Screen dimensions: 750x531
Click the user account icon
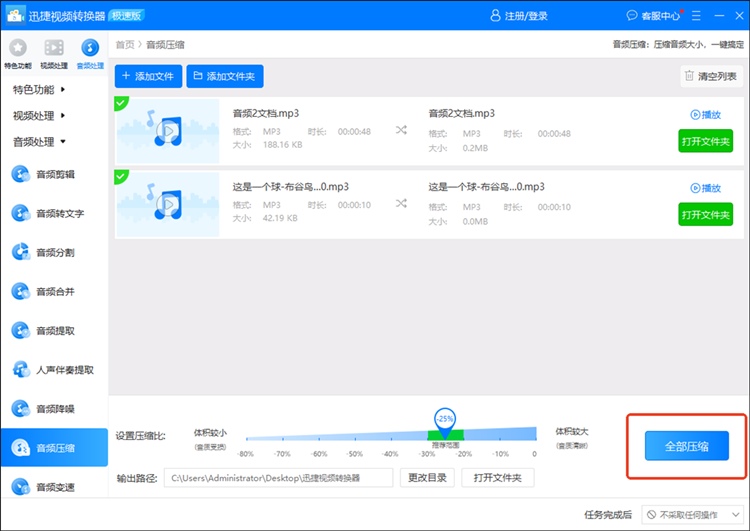pos(495,16)
